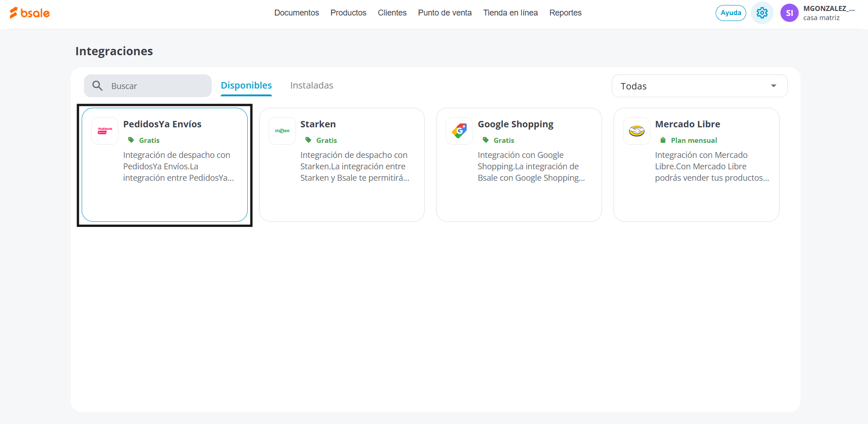
Task: Focus the Buscar search field
Action: point(148,86)
